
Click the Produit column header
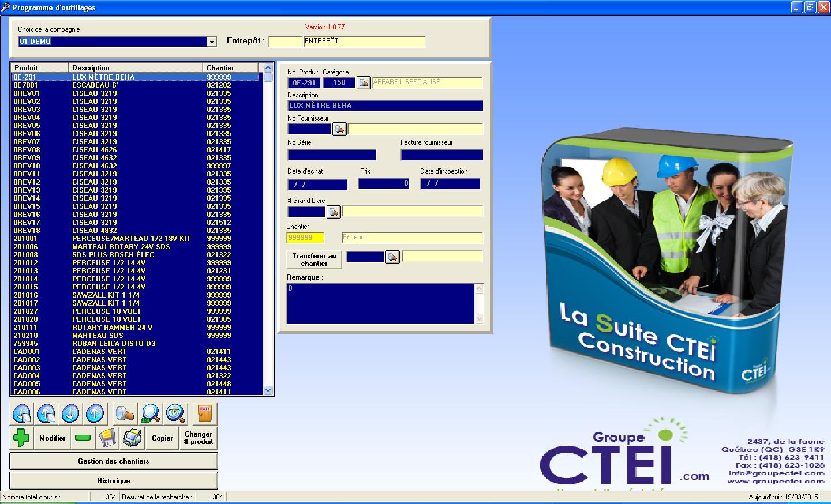pos(39,67)
